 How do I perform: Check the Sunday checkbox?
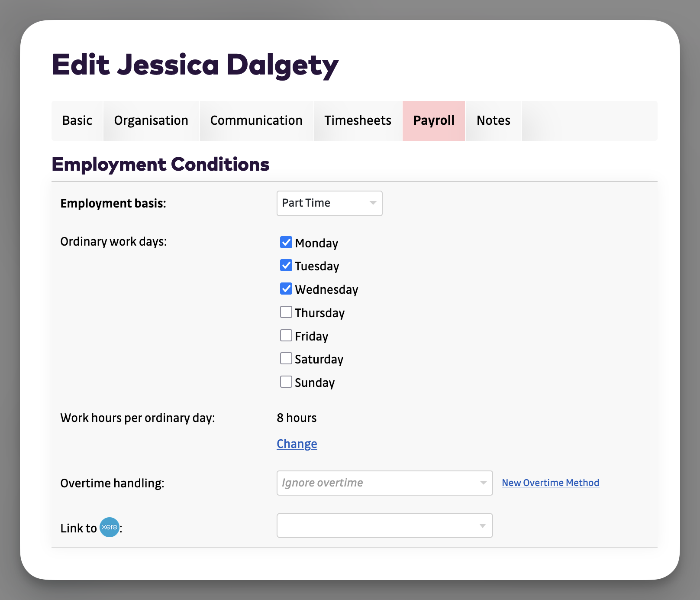tap(286, 382)
